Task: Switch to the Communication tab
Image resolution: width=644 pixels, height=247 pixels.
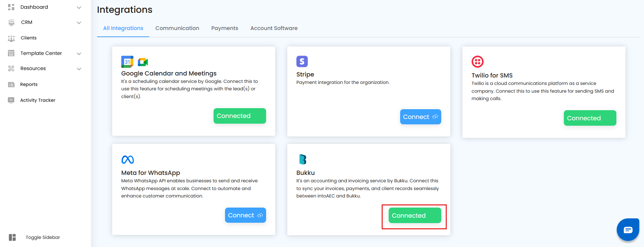Action: point(177,28)
